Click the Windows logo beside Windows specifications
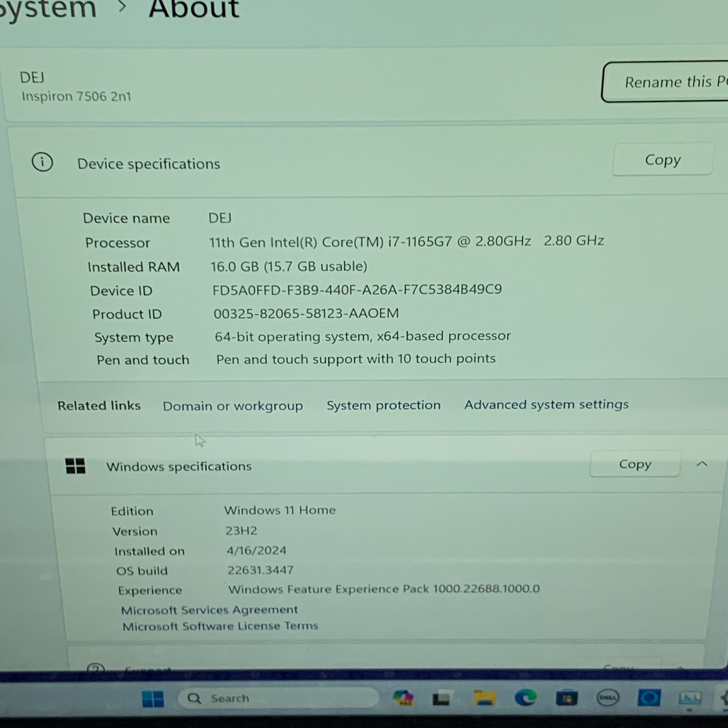728x728 pixels. (75, 466)
